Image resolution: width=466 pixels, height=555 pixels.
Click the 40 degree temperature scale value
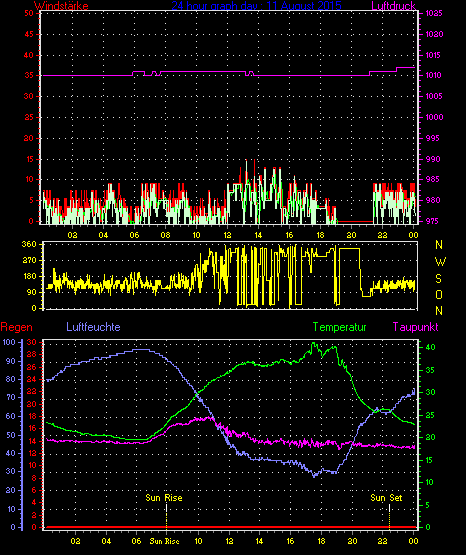point(430,347)
